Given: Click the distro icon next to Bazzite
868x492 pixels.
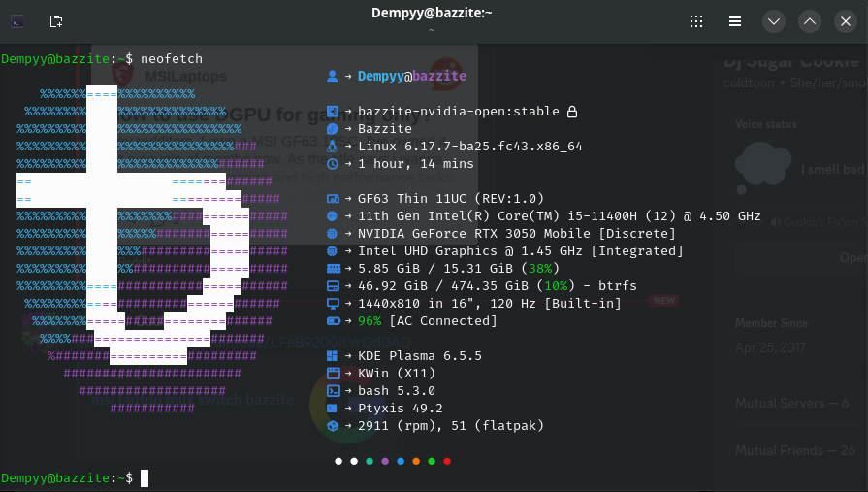Looking at the screenshot, I should [x=332, y=128].
